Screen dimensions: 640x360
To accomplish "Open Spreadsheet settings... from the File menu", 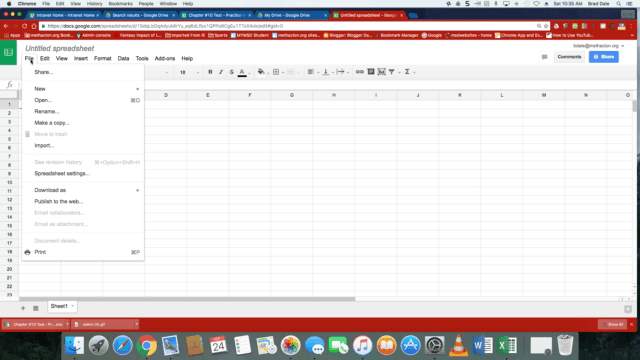I will pos(83,173).
